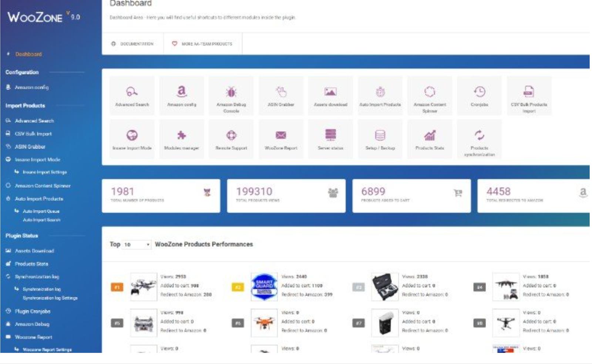Click the Smart Guard product thumbnail
Viewport: 592px width, 364px height.
pos(264,287)
